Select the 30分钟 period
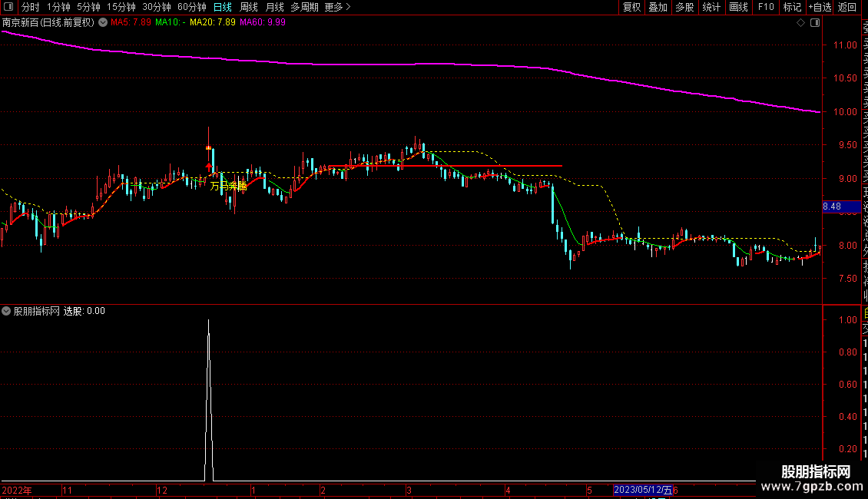 pos(157,7)
